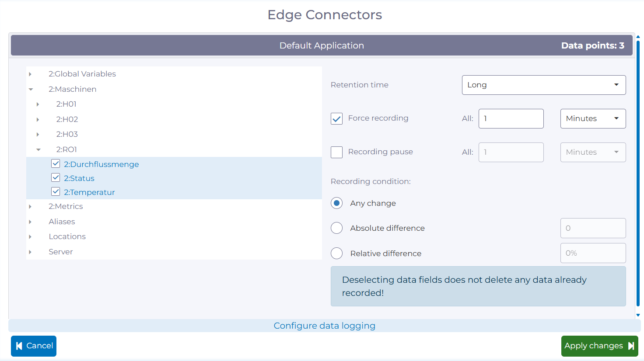Expand the 2:H01 node arrow
This screenshot has width=644, height=361.
38,104
